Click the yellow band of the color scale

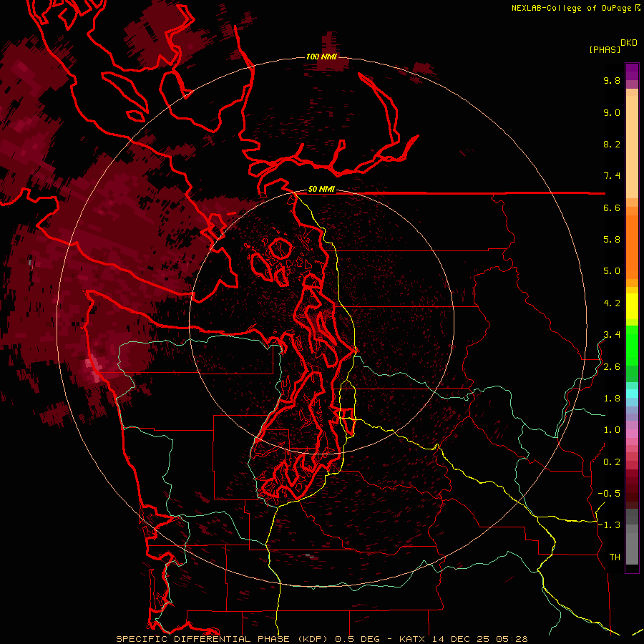tap(632, 306)
